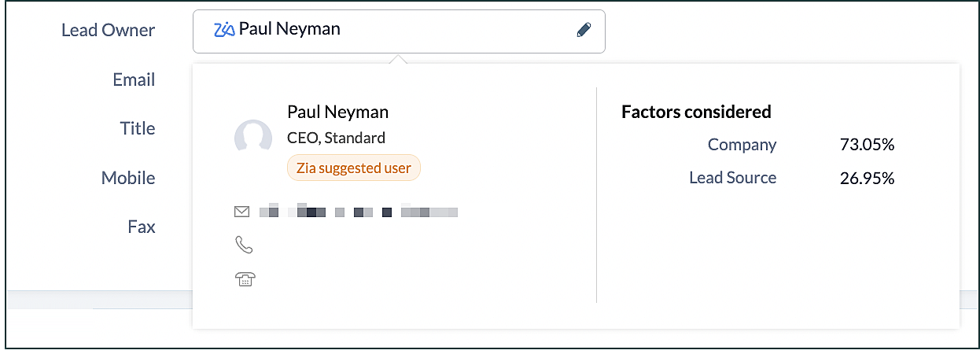The image size is (980, 354).
Task: Click the Zia logo in the Lead Owner field
Action: 224,30
